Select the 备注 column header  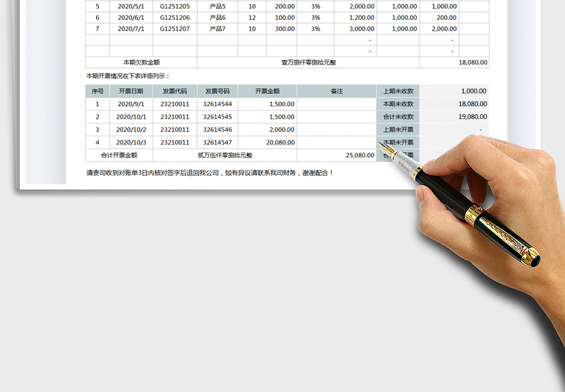coord(337,91)
